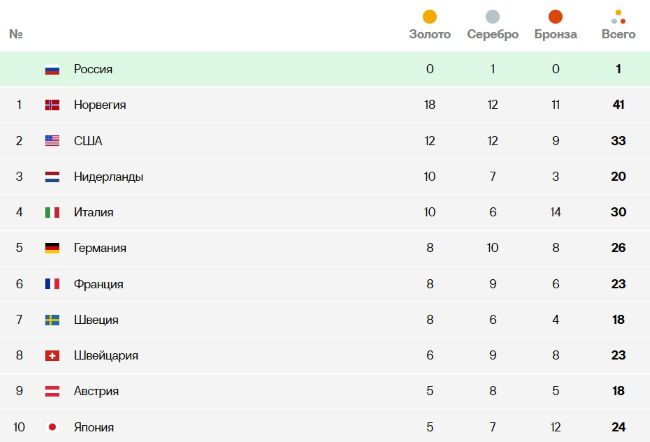The width and height of the screenshot is (650, 442).
Task: Sort by Золото column header
Action: pyautogui.click(x=430, y=35)
